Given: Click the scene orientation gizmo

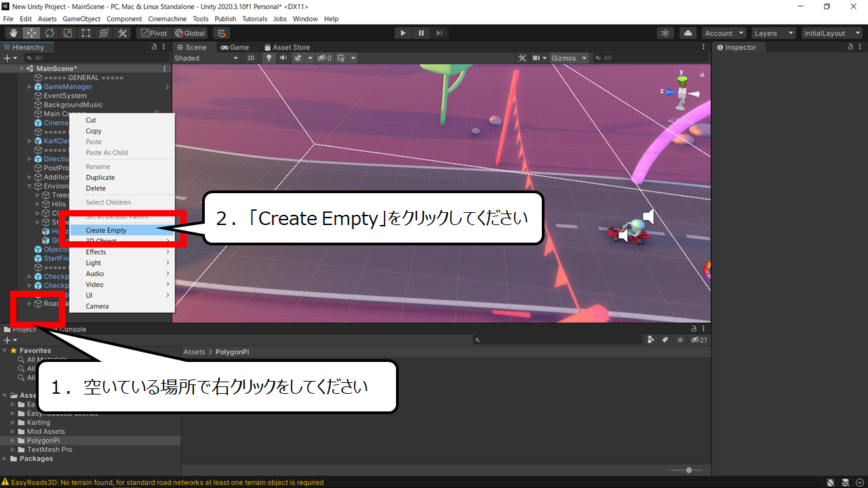Looking at the screenshot, I should tap(682, 92).
